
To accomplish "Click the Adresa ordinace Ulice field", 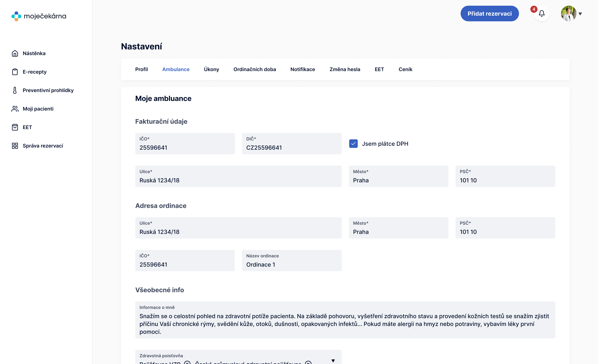I will click(238, 228).
